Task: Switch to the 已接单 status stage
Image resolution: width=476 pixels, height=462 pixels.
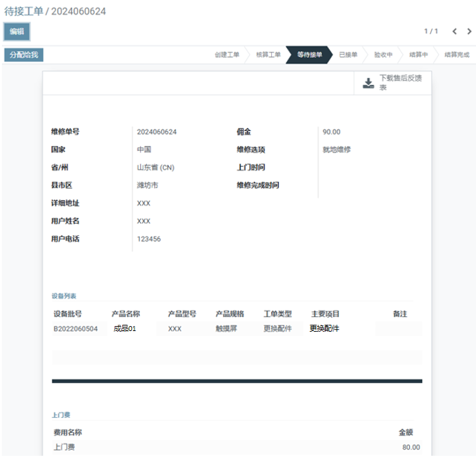Action: point(348,55)
